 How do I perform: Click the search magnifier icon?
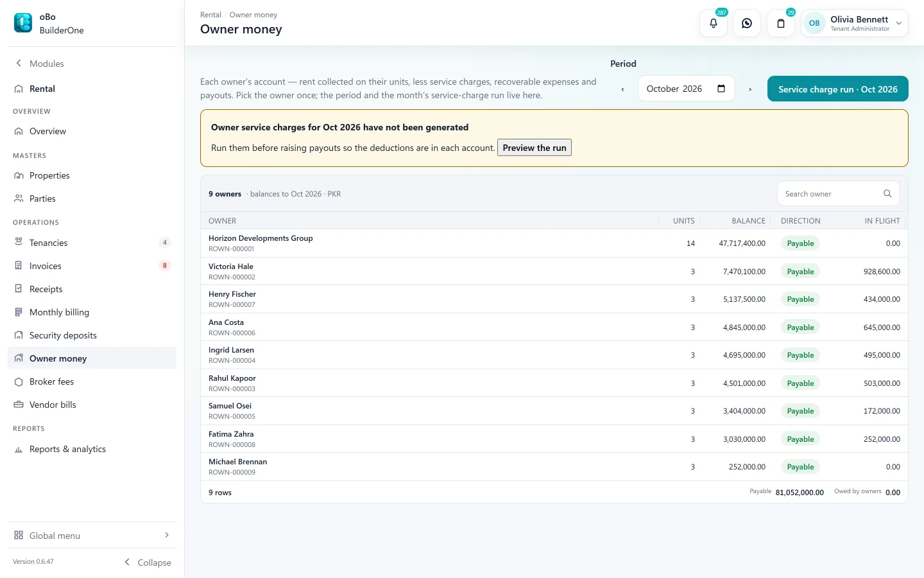point(887,193)
